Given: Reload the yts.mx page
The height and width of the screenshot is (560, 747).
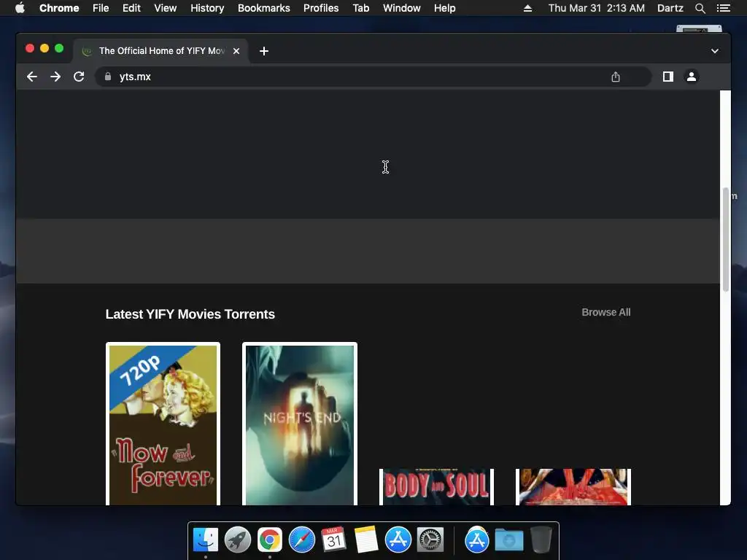Looking at the screenshot, I should (x=79, y=77).
